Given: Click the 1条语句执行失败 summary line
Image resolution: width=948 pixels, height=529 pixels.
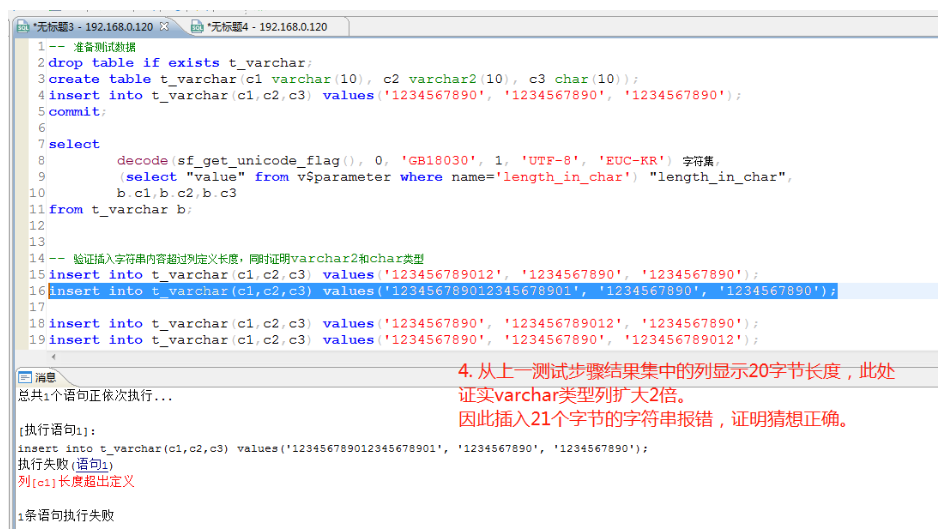Looking at the screenshot, I should [x=66, y=516].
